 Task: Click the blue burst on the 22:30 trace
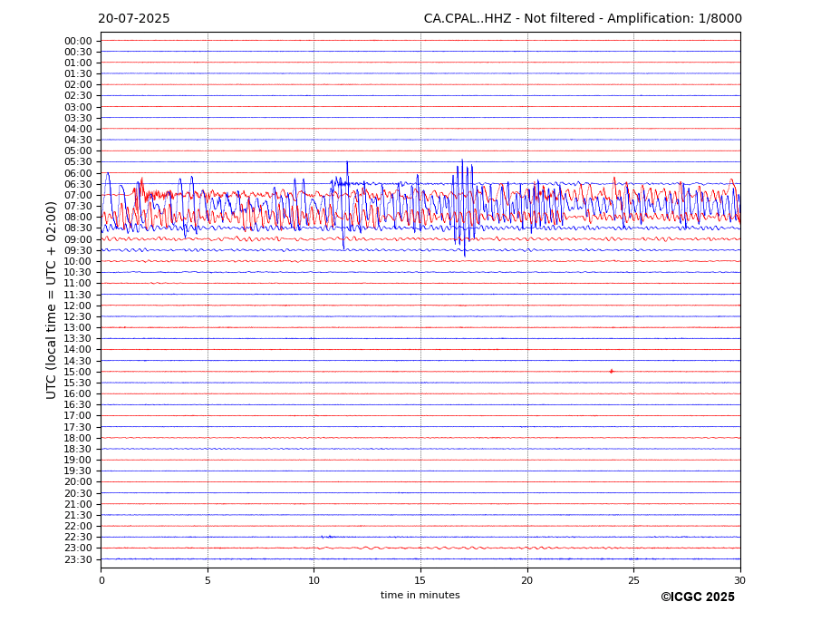pyautogui.click(x=327, y=537)
